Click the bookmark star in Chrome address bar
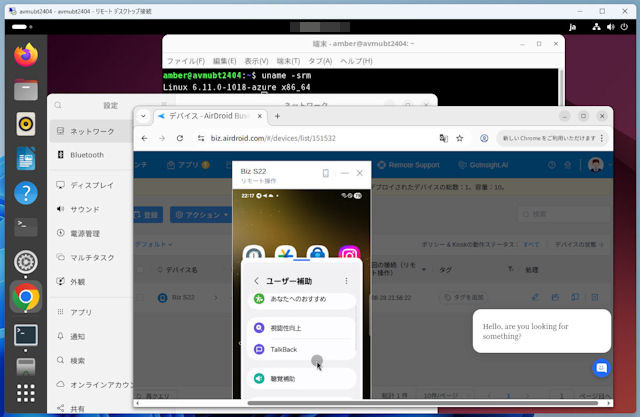The height and width of the screenshot is (417, 640). 459,138
